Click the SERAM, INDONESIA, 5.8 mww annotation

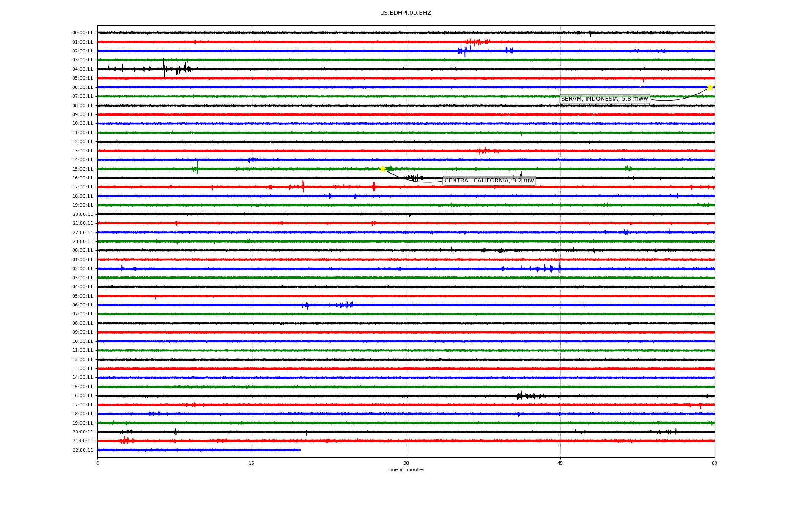click(x=604, y=99)
